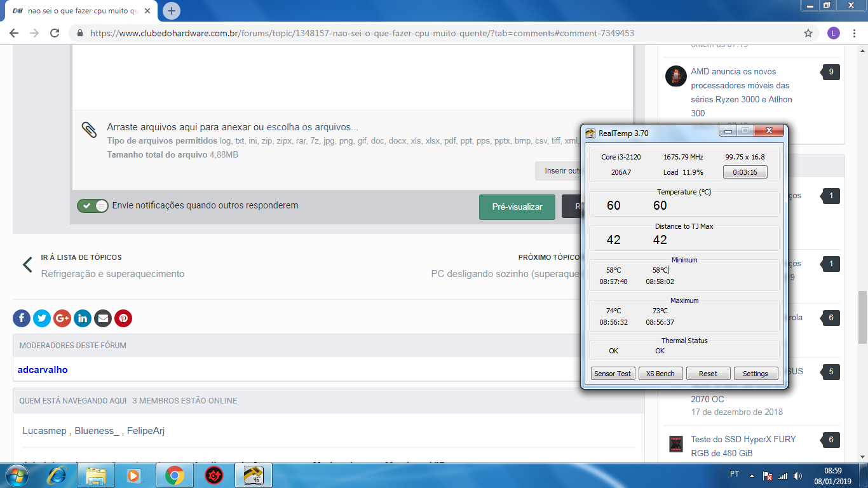The width and height of the screenshot is (868, 488).
Task: Click the RealTemp title bar icon
Action: point(591,133)
